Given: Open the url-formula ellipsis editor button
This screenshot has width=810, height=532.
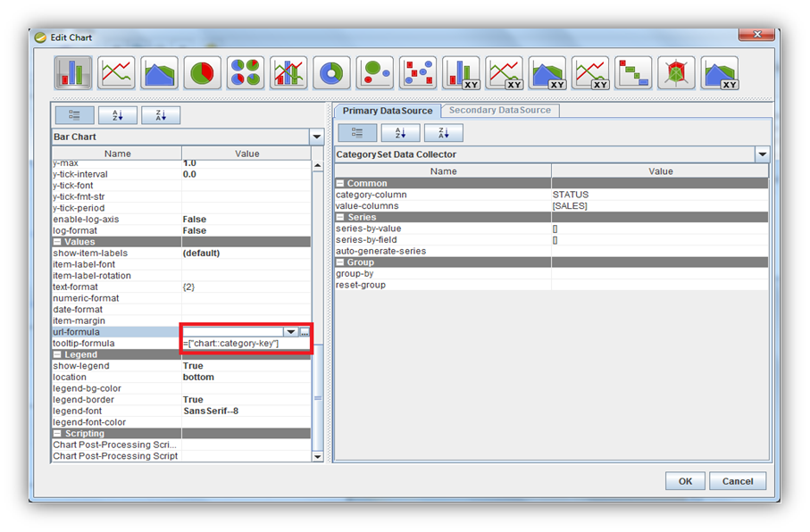Looking at the screenshot, I should (305, 332).
